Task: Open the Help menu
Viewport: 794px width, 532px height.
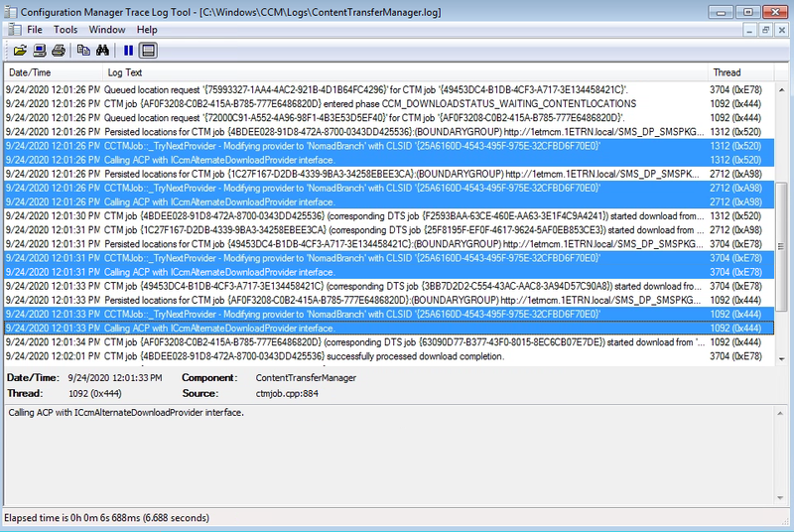Action: [x=147, y=30]
